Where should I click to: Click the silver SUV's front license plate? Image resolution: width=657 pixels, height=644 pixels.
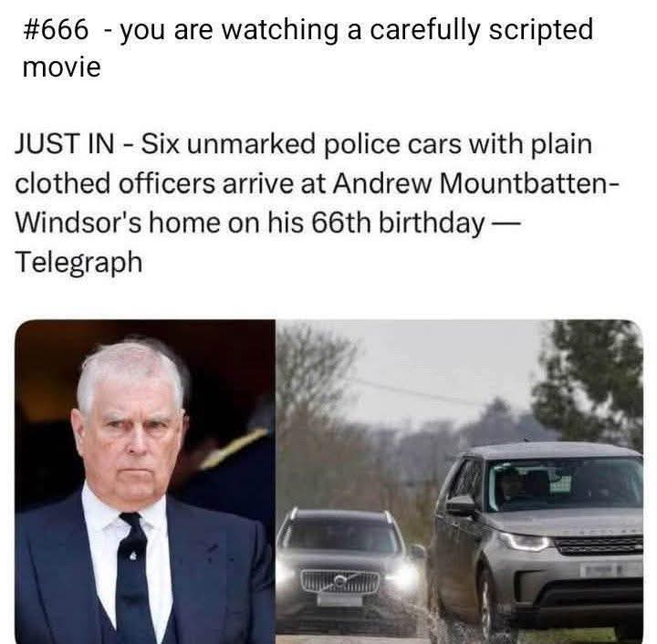point(601,570)
